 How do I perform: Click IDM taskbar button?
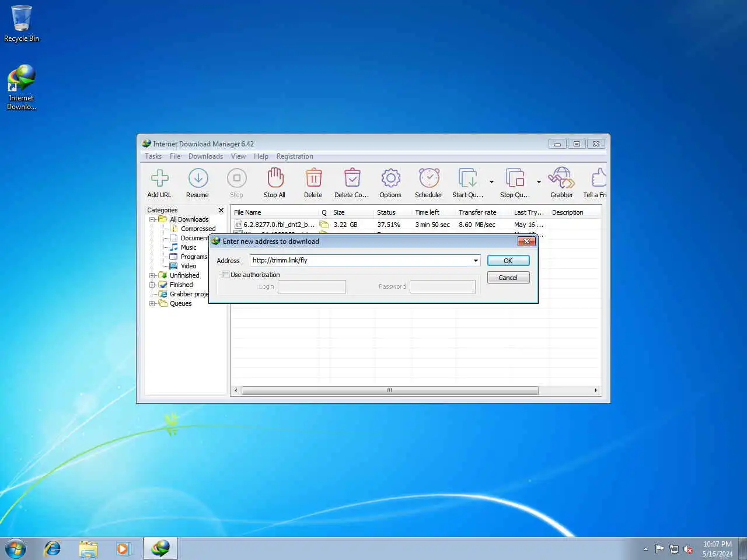tap(160, 548)
